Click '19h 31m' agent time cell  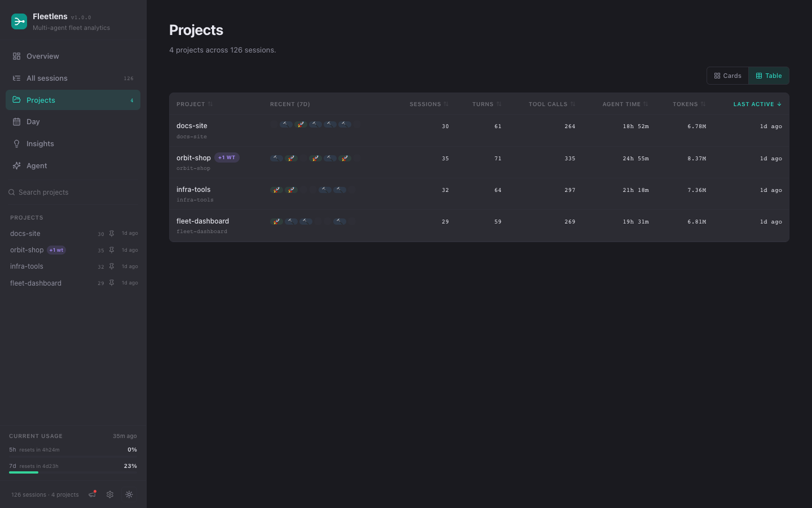(636, 222)
